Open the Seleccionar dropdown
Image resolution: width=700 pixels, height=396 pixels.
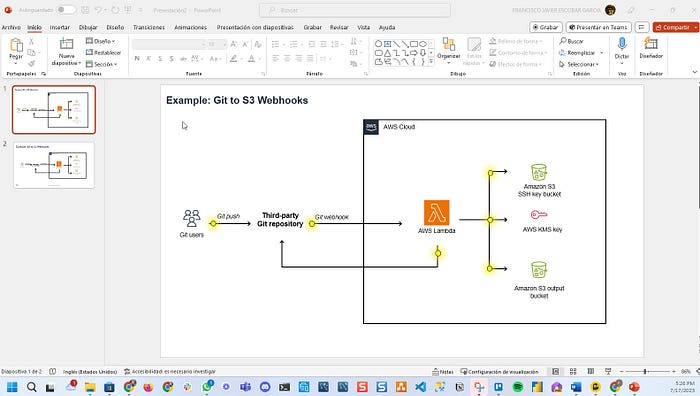(x=579, y=64)
